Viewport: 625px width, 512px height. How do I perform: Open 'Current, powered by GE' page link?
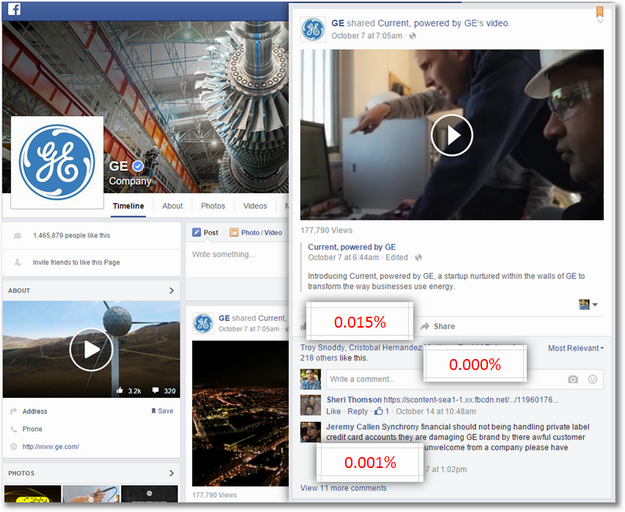[x=352, y=247]
